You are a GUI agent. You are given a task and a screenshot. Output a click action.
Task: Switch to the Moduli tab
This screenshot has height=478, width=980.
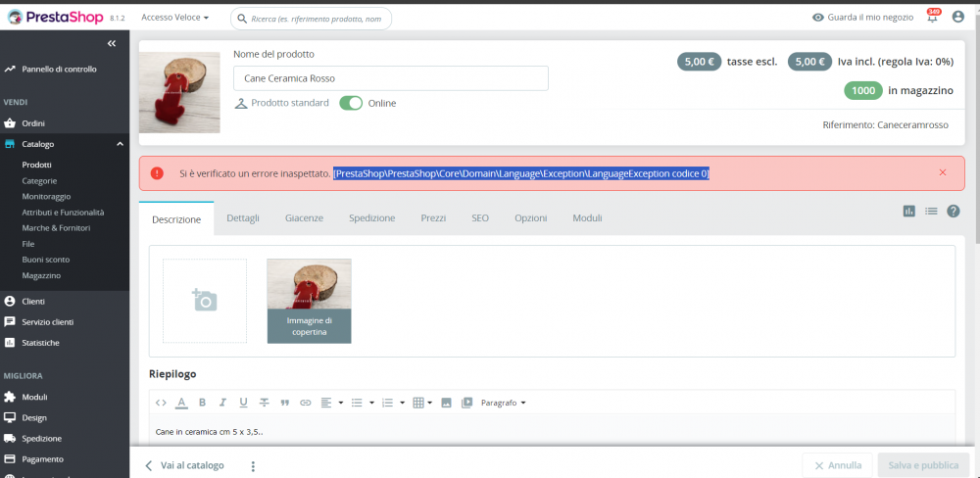pos(587,218)
